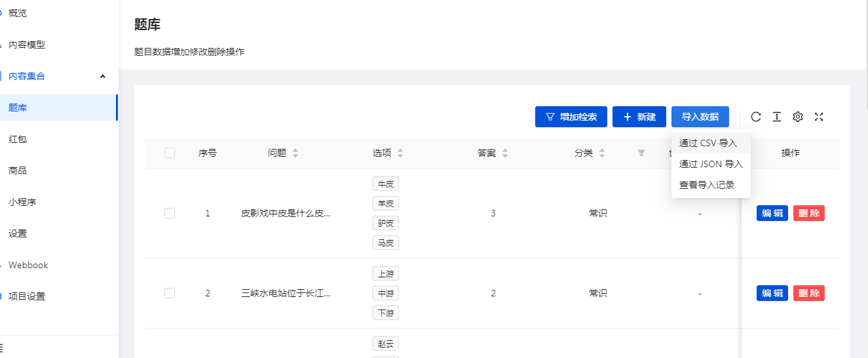Click the 赵云 option tag
868x358 pixels.
coord(386,344)
